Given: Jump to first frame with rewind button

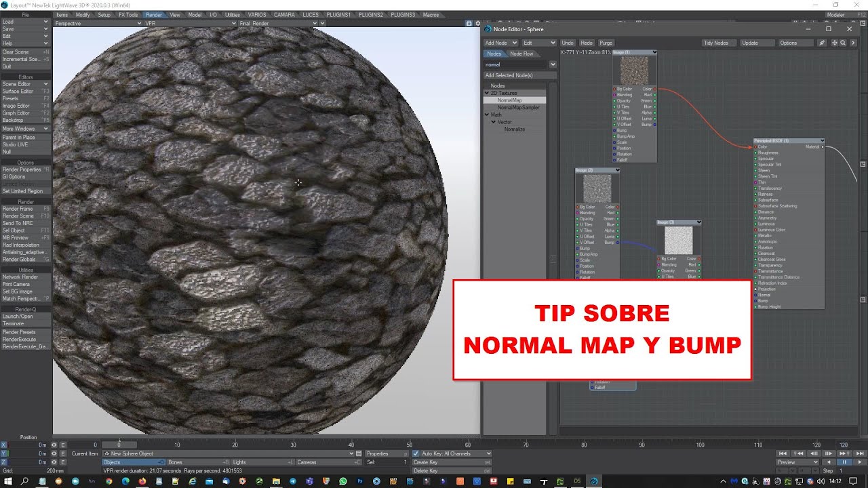Looking at the screenshot, I should 783,453.
